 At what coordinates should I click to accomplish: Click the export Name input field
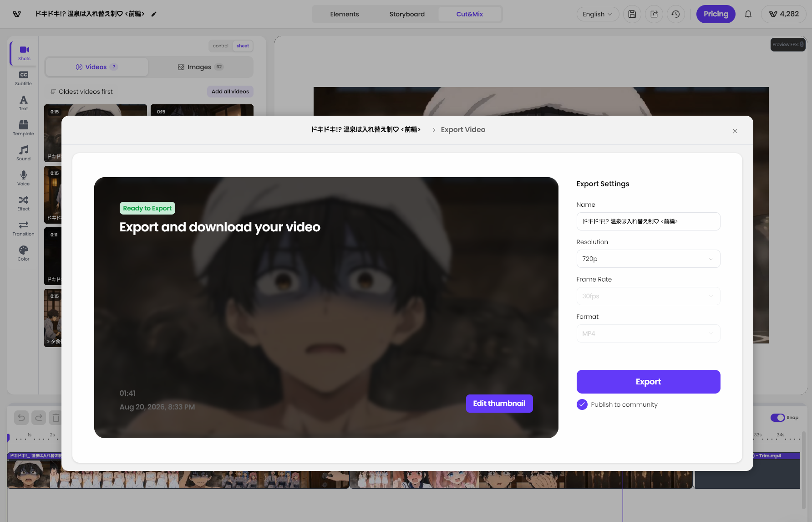648,221
